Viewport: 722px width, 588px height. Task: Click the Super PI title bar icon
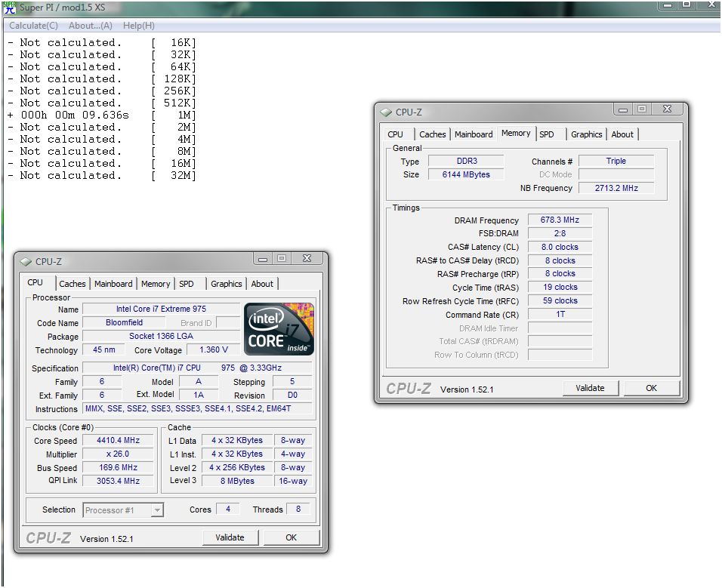(10, 8)
